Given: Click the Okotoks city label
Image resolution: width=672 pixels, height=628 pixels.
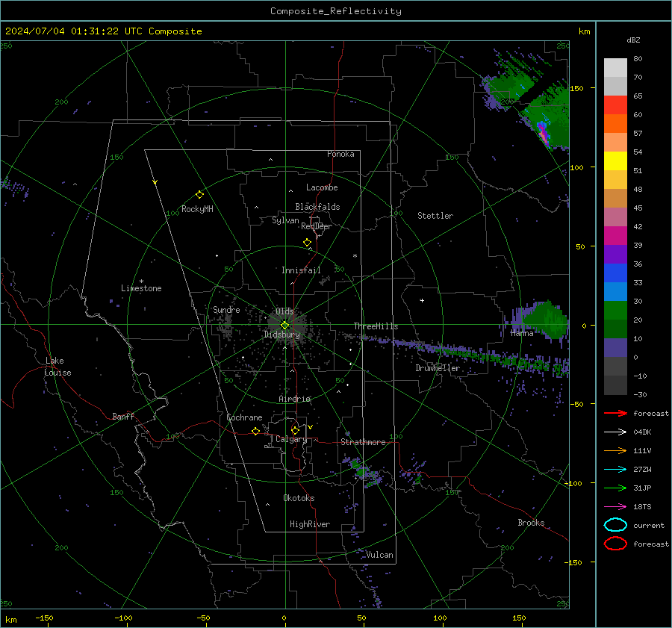Looking at the screenshot, I should pos(299,498).
